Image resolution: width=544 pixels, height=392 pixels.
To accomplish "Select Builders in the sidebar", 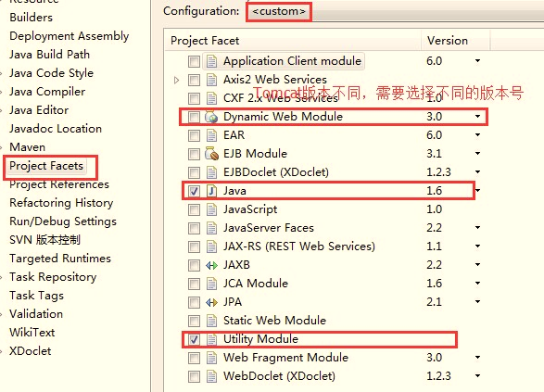I will point(31,18).
